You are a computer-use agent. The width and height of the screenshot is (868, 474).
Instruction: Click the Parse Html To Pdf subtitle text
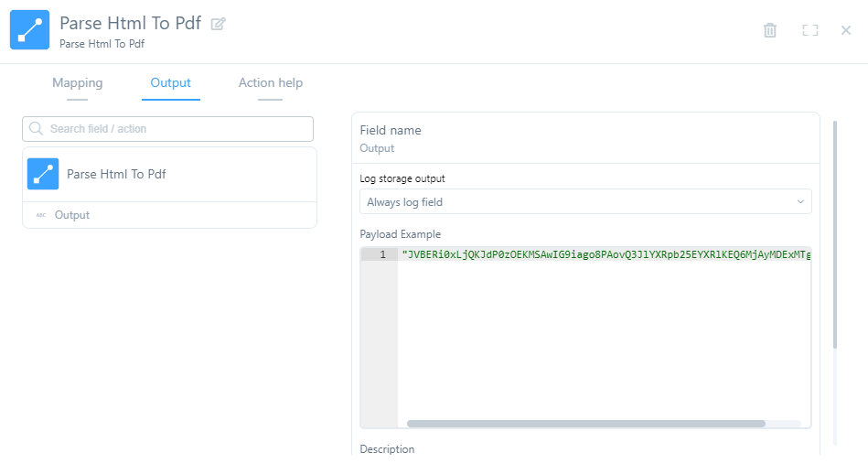tap(102, 44)
